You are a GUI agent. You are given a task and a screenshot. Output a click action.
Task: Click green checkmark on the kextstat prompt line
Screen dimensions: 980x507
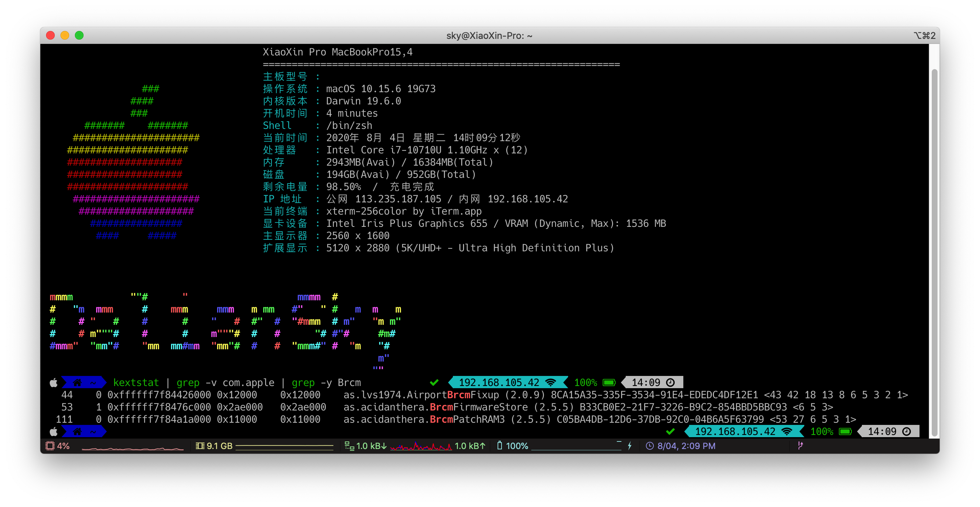434,382
